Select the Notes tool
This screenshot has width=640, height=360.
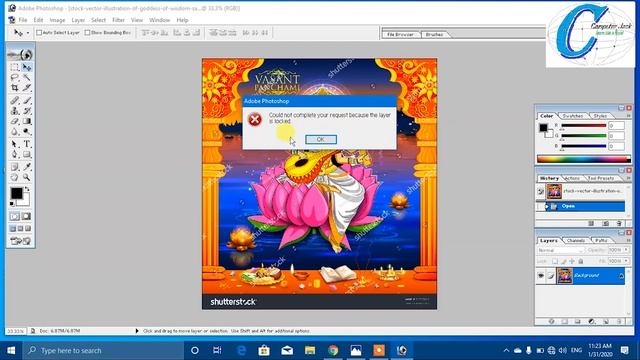pyautogui.click(x=15, y=167)
